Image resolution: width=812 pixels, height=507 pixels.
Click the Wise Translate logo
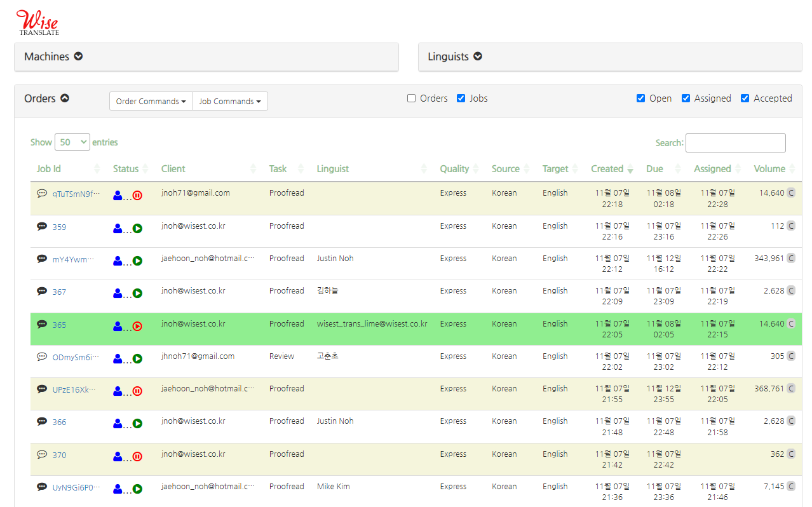click(x=38, y=22)
